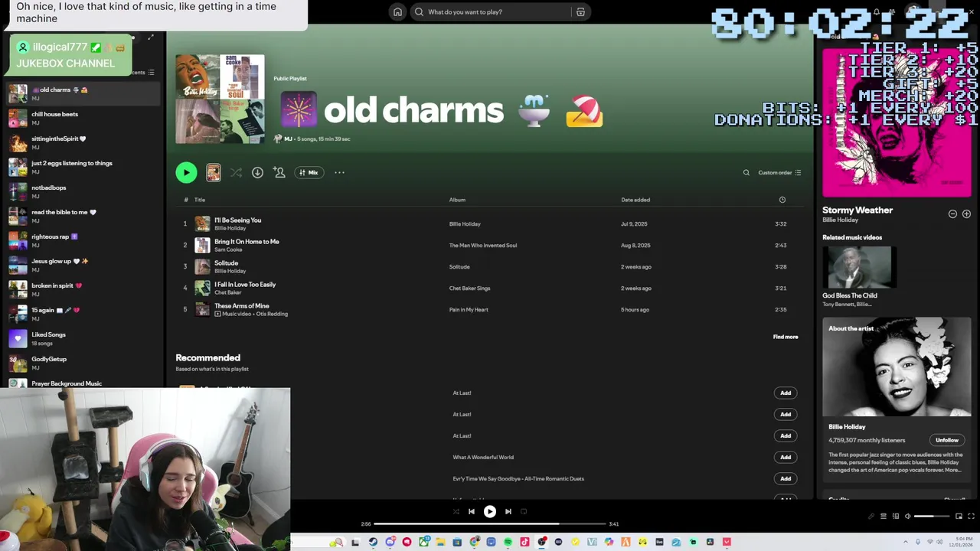The height and width of the screenshot is (551, 980).
Task: Click the Find more link
Action: (x=786, y=337)
